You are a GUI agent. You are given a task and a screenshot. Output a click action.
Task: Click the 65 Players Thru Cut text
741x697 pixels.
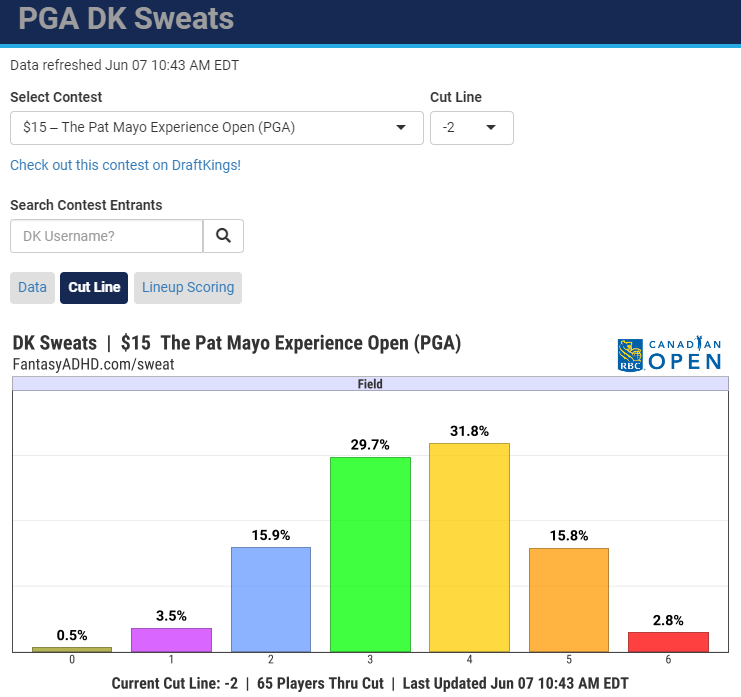click(x=320, y=683)
